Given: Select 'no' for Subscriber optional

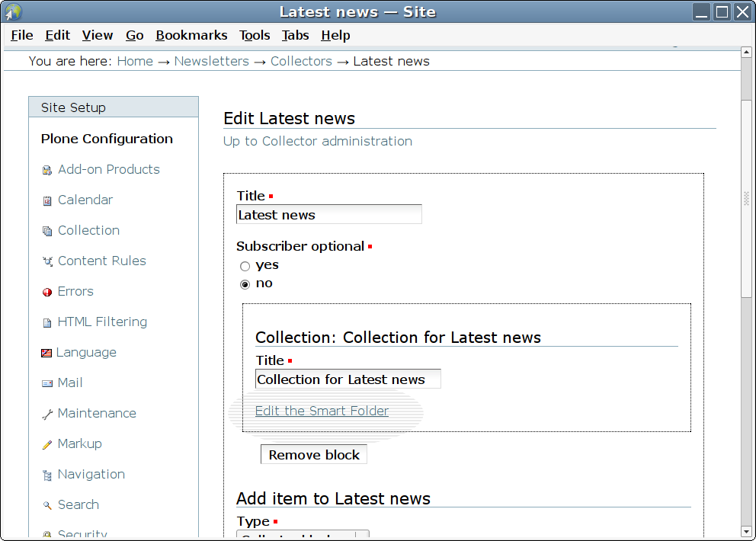Looking at the screenshot, I should tap(245, 284).
